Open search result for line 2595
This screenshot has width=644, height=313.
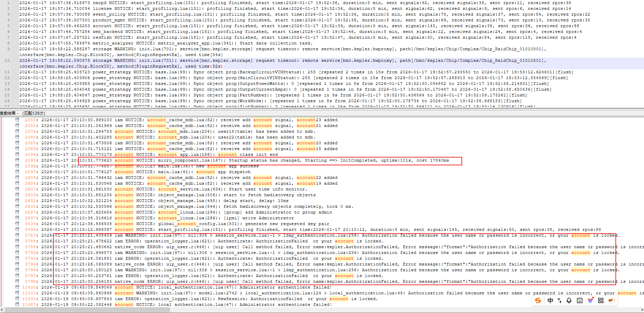238,161
